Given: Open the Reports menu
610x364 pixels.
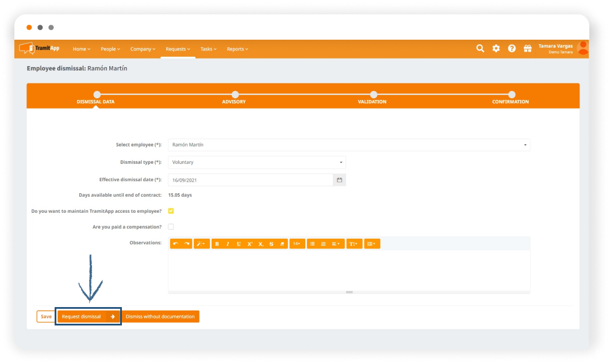Looking at the screenshot, I should pyautogui.click(x=237, y=49).
